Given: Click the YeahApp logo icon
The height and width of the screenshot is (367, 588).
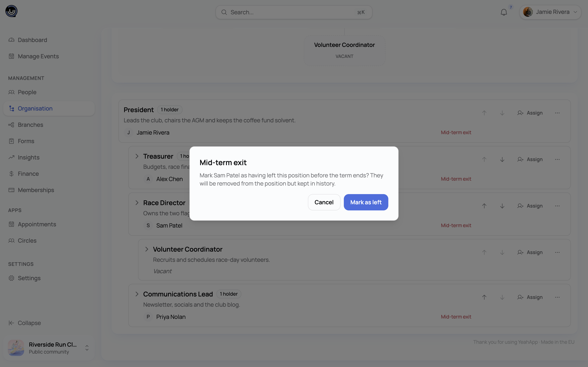Looking at the screenshot, I should click(11, 11).
